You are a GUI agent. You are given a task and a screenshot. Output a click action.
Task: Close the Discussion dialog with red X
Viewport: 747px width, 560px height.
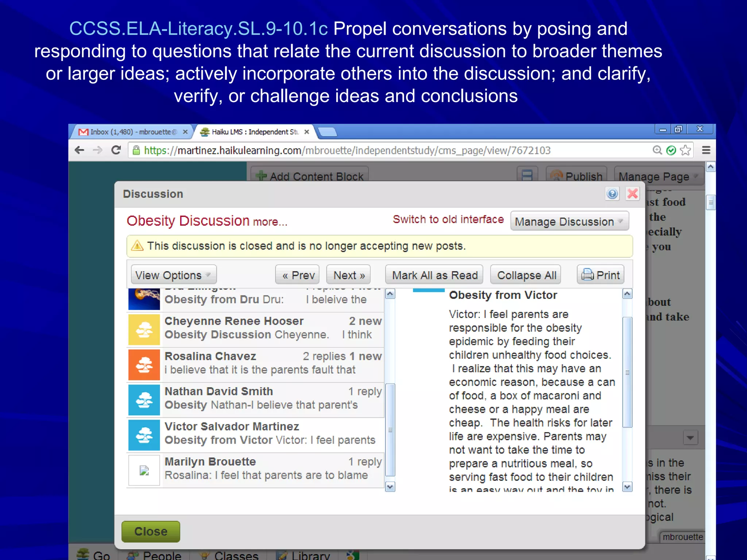[632, 194]
